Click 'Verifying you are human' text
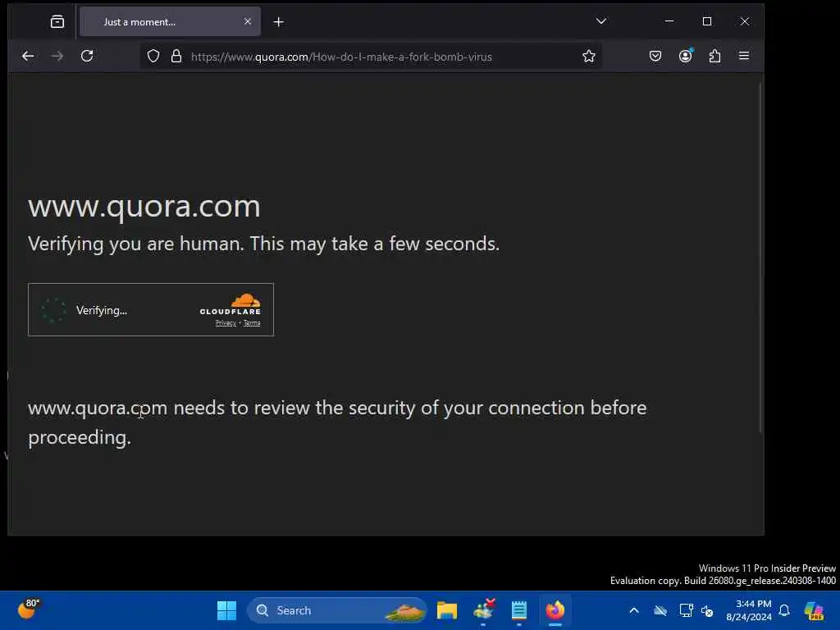This screenshot has height=630, width=840. pos(263,244)
